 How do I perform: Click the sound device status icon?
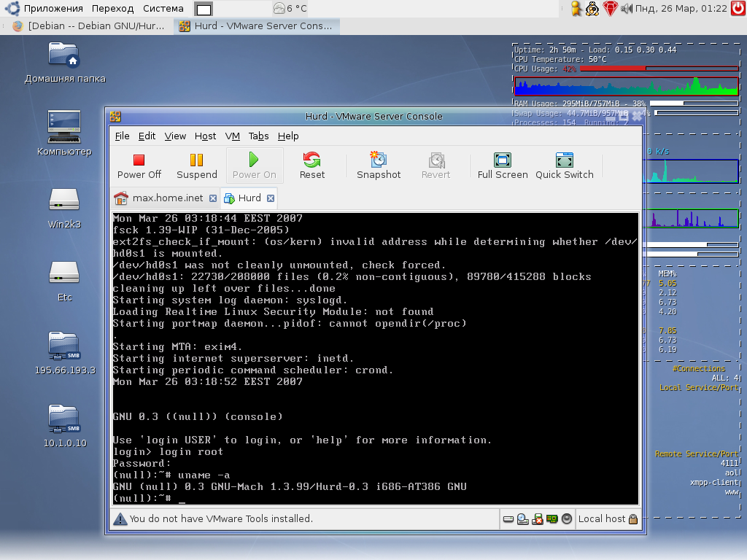point(567,519)
